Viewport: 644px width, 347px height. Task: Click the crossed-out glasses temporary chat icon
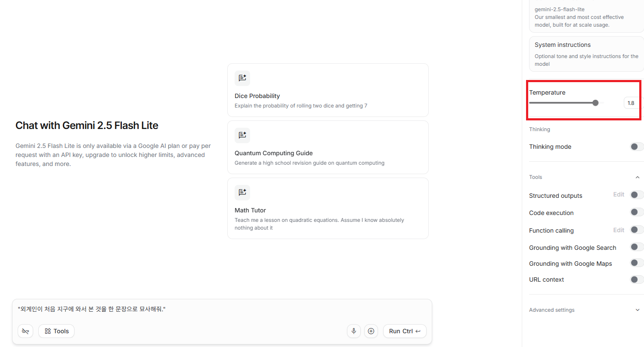coord(25,331)
